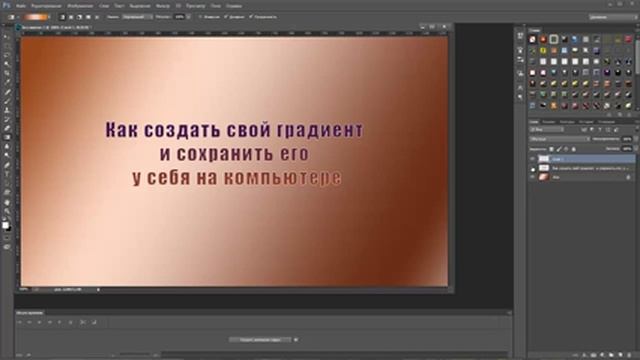Hide the Слой 1 layer
This screenshot has height=360, width=640.
[532, 159]
